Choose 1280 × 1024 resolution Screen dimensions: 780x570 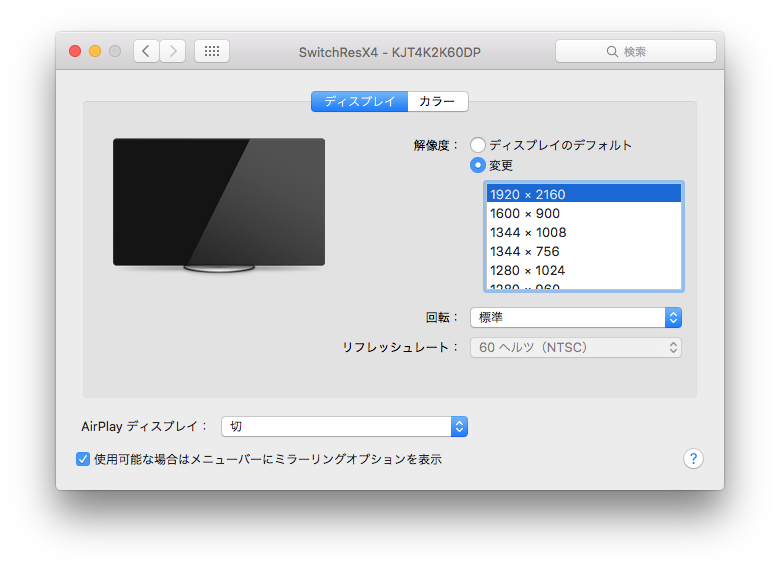point(584,270)
